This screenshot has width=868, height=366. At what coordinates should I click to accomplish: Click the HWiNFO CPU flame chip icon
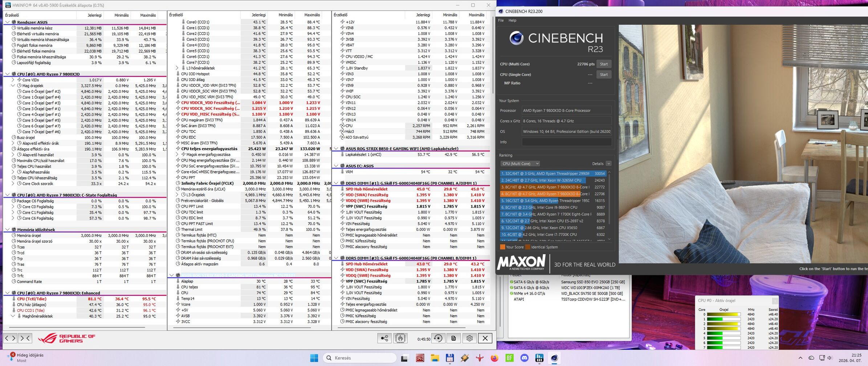(400, 338)
